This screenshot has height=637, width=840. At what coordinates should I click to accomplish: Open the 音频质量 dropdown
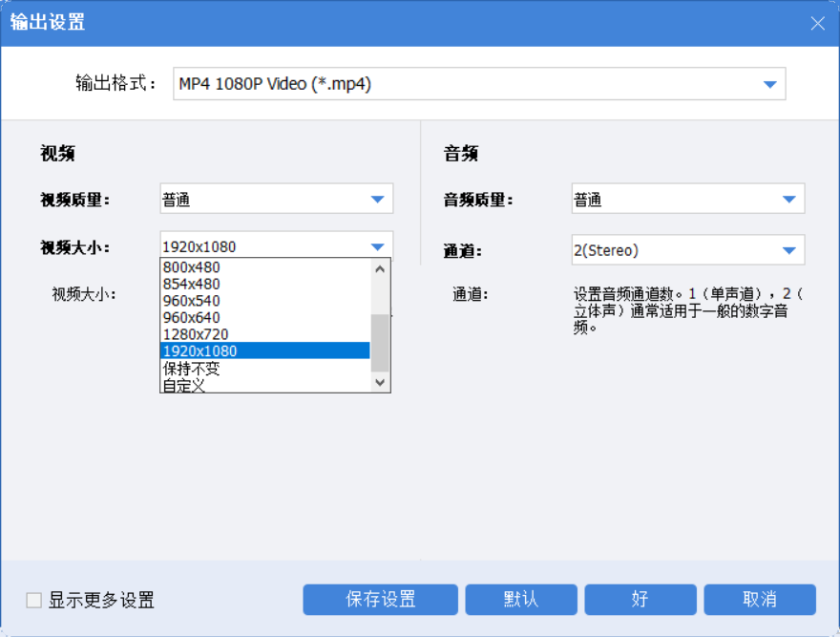point(688,199)
